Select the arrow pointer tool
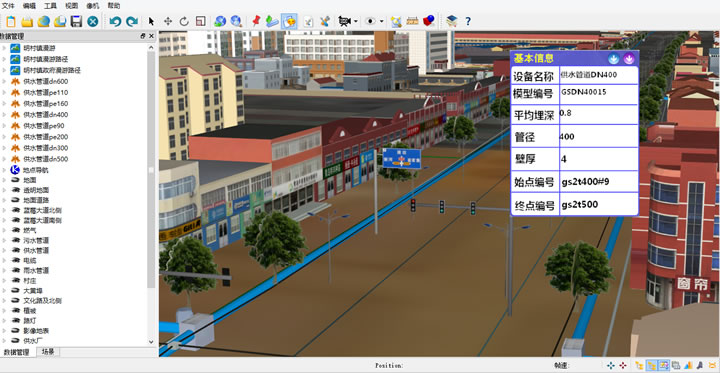This screenshot has width=720, height=373. (152, 21)
